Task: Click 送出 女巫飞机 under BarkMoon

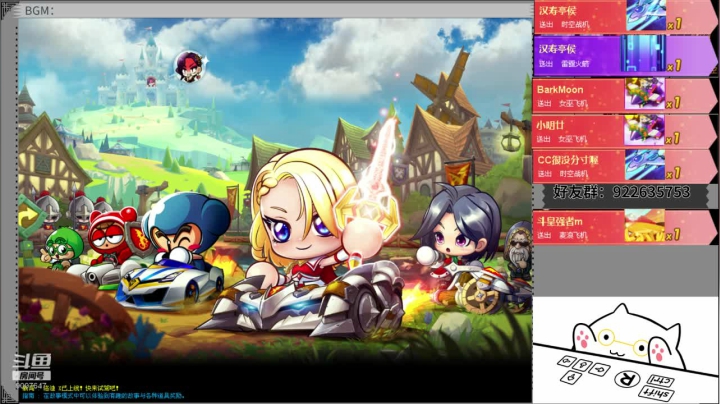Action: (562, 104)
